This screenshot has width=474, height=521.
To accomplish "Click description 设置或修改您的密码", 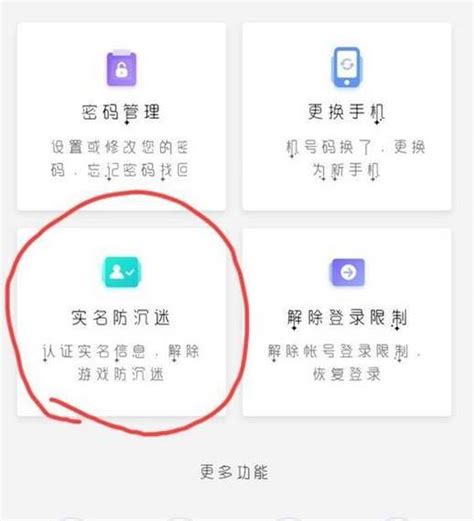I will point(120,159).
